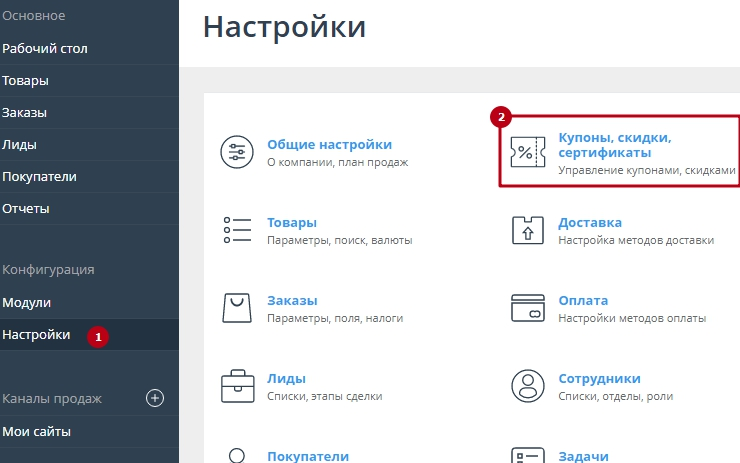Image resolution: width=740 pixels, height=463 pixels.
Task: Click the Заказы shopping bag icon
Action: click(x=237, y=308)
